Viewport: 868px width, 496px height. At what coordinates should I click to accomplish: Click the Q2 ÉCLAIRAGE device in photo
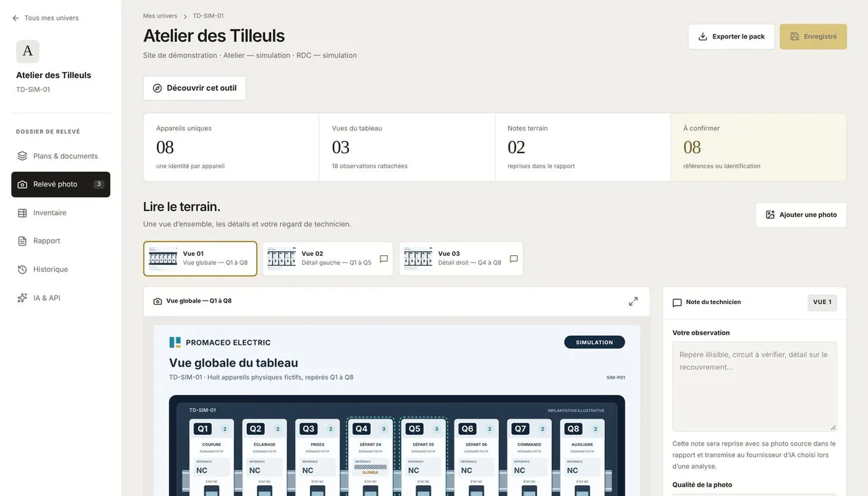click(x=264, y=458)
